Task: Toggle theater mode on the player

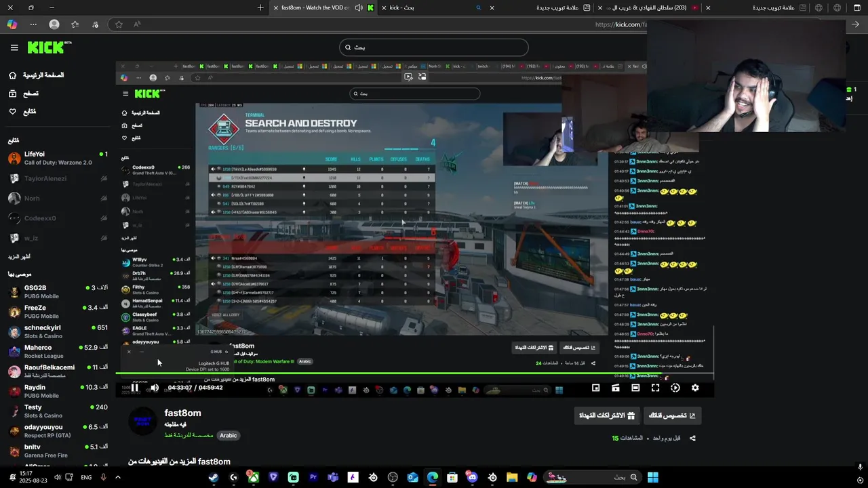Action: point(635,388)
